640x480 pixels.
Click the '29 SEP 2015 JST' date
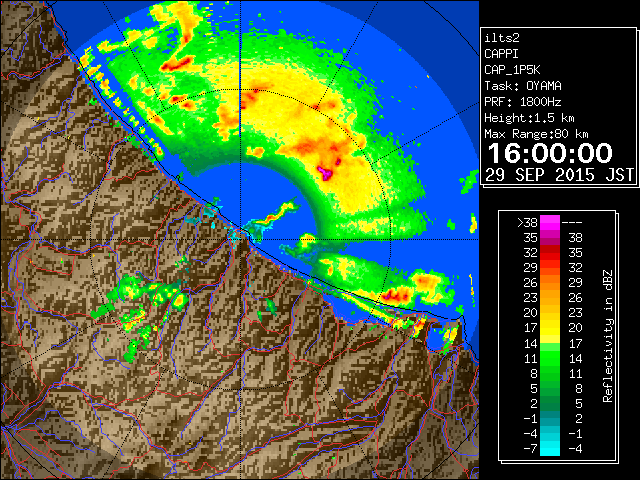coord(559,175)
